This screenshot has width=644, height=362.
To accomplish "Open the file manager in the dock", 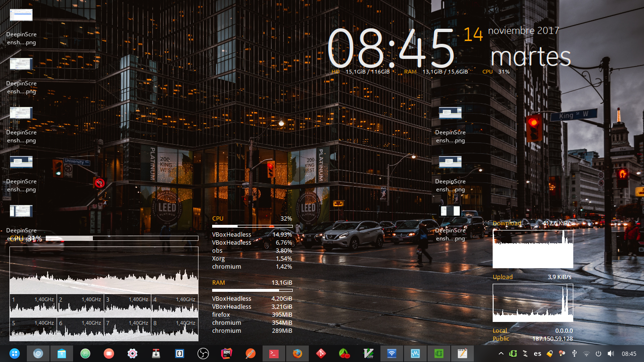I will 62,354.
